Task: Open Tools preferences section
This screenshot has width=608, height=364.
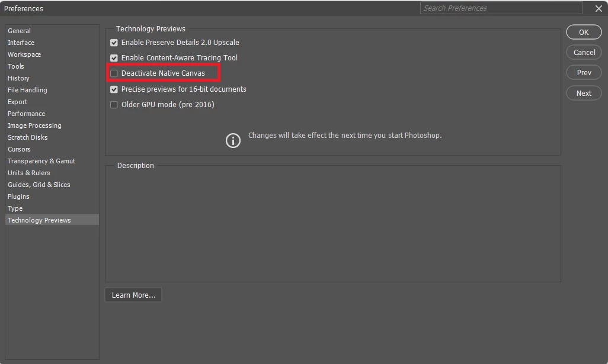Action: pyautogui.click(x=52, y=66)
